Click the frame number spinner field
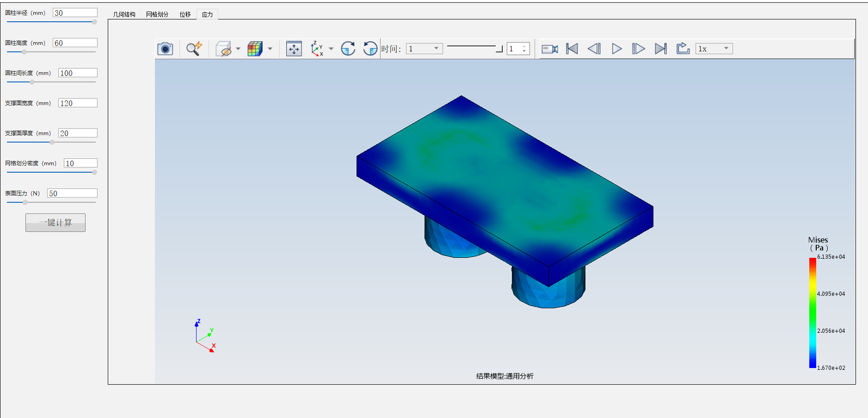868x418 pixels. tap(518, 49)
